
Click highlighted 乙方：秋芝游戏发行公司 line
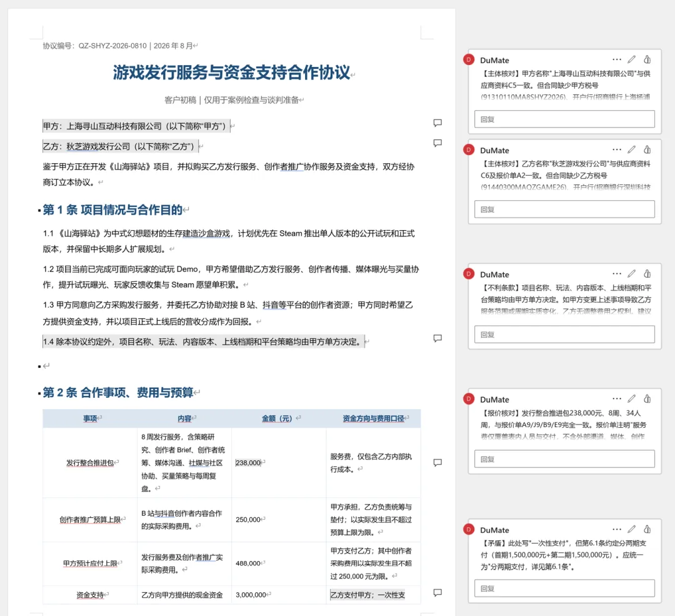121,146
